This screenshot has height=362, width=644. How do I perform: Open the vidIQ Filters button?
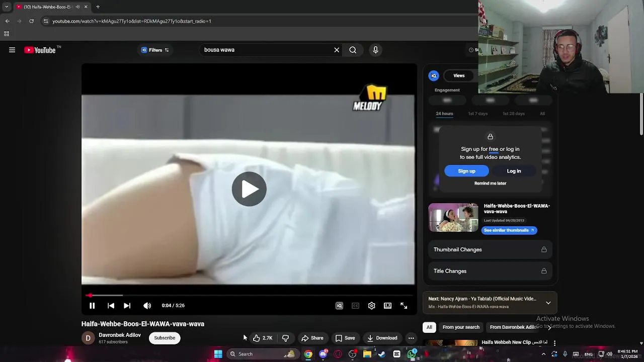[155, 50]
